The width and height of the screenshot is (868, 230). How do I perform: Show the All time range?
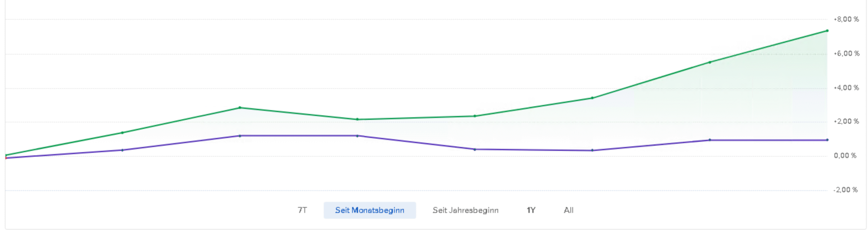568,210
